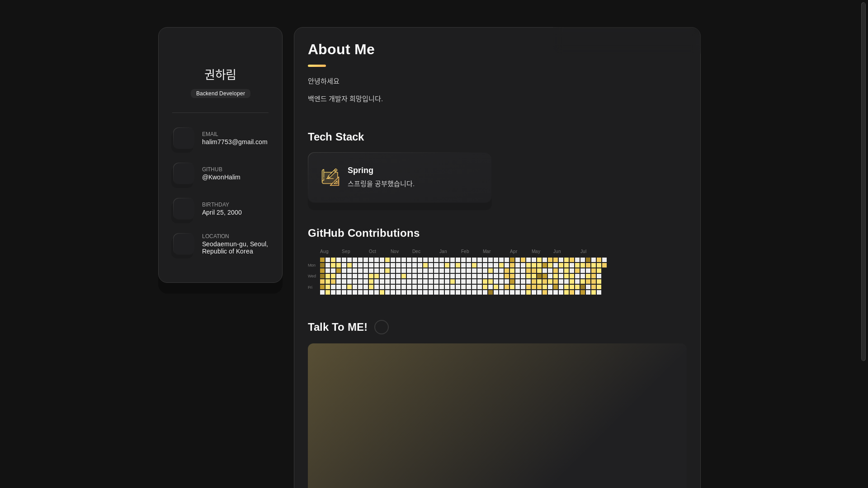The width and height of the screenshot is (868, 488).
Task: Click the Apr label in contributions graph
Action: pos(514,252)
